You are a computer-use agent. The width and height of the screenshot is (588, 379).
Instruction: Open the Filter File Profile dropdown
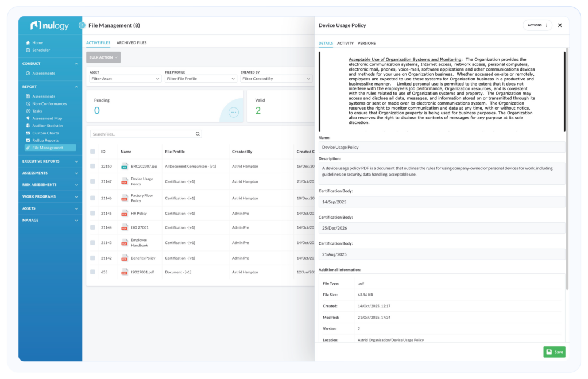200,79
